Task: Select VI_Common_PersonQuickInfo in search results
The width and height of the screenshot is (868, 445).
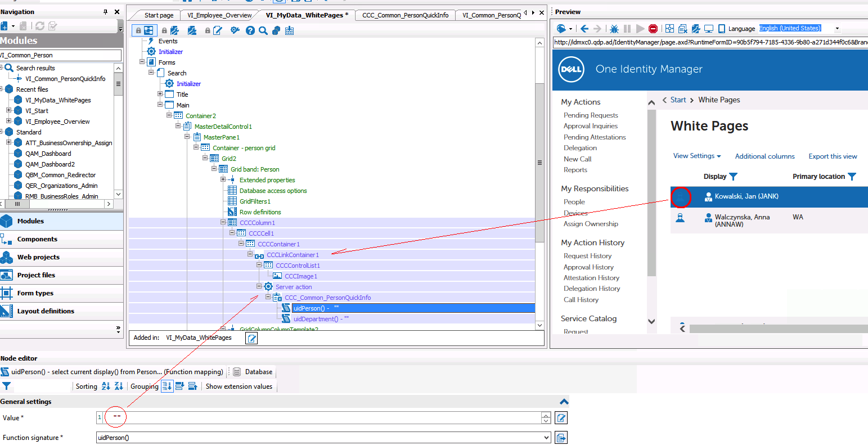Action: pos(65,79)
